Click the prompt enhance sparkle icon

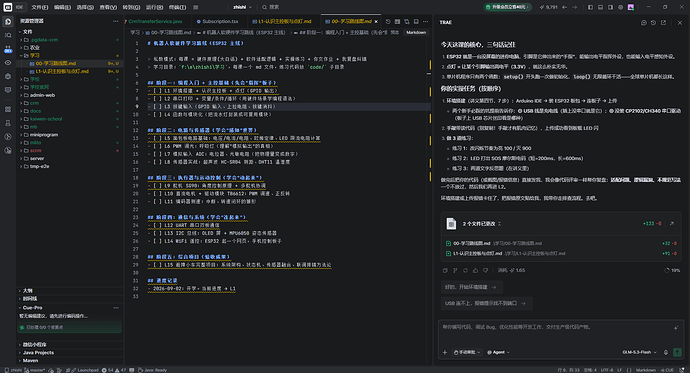[x=676, y=328]
